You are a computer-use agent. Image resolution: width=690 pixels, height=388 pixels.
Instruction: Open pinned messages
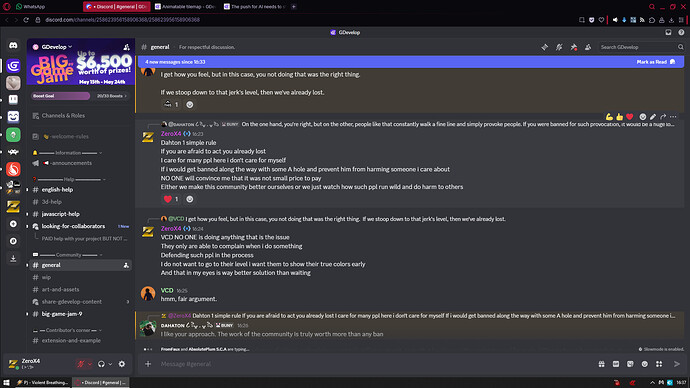(x=573, y=47)
